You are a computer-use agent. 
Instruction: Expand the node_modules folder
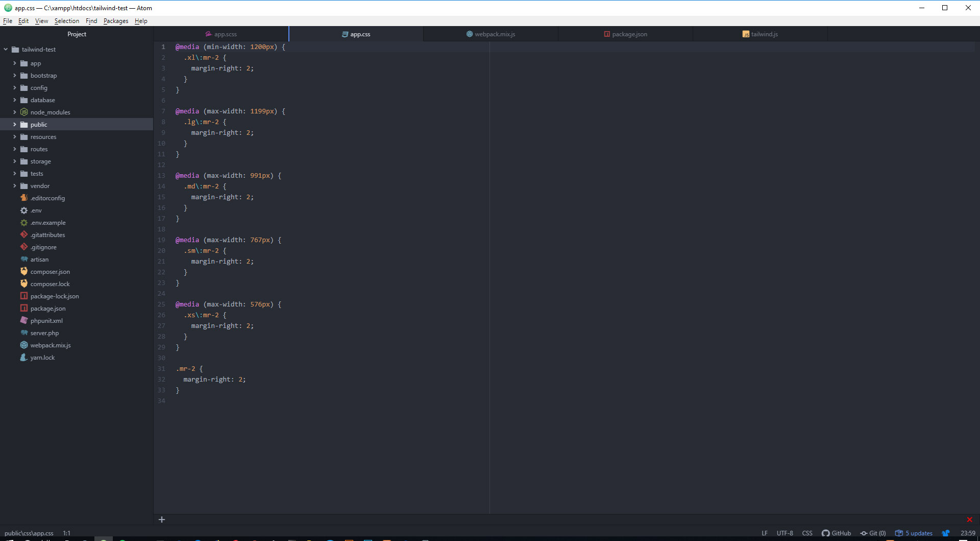click(14, 112)
